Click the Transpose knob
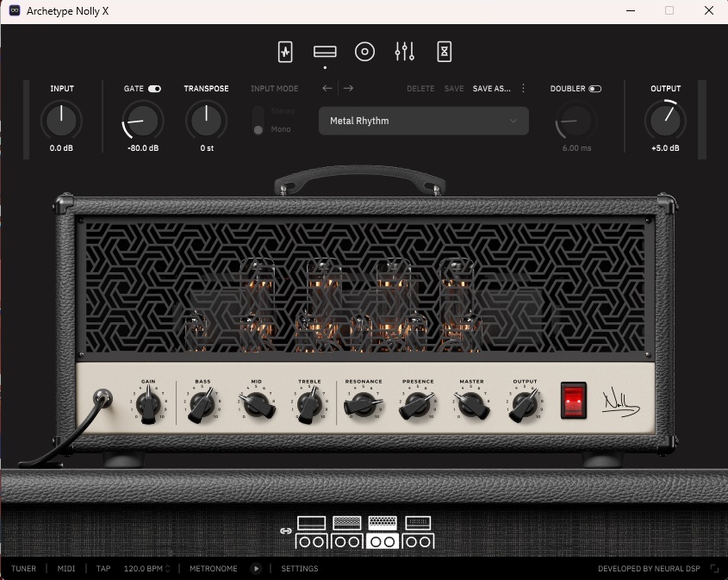Screen dimensions: 728x580 (x=206, y=121)
